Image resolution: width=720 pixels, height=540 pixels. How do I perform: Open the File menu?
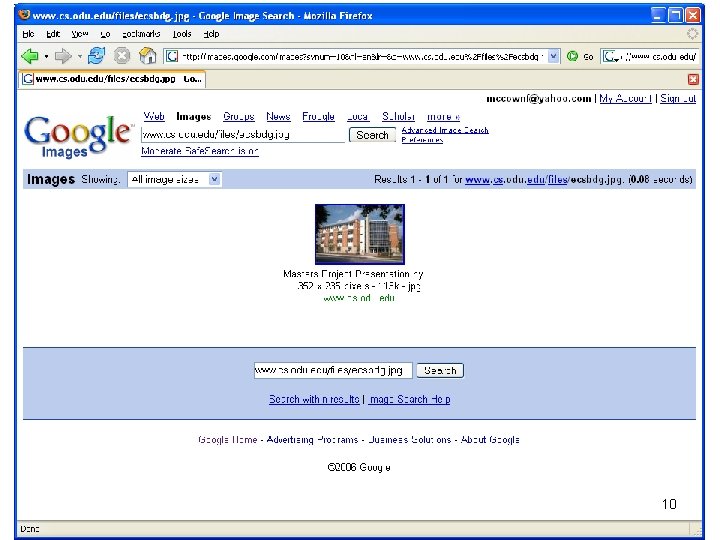coord(28,34)
